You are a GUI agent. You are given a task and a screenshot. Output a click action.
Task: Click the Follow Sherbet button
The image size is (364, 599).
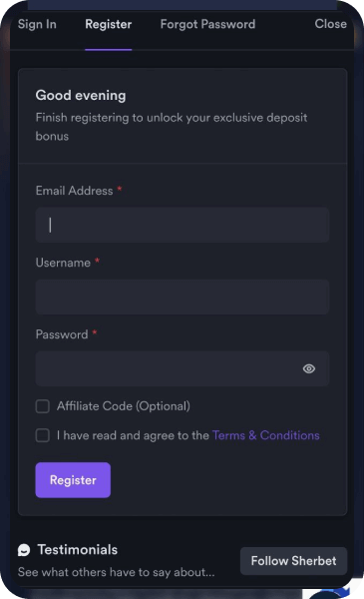(x=293, y=561)
